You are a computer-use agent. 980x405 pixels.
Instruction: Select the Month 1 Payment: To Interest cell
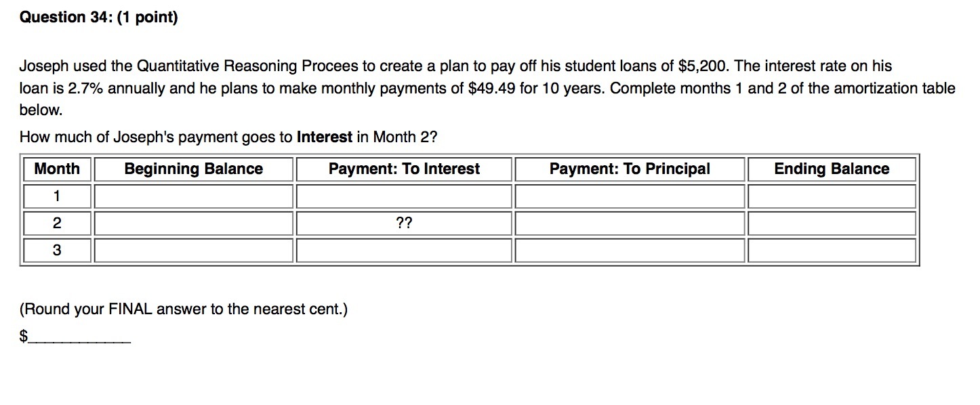click(404, 196)
